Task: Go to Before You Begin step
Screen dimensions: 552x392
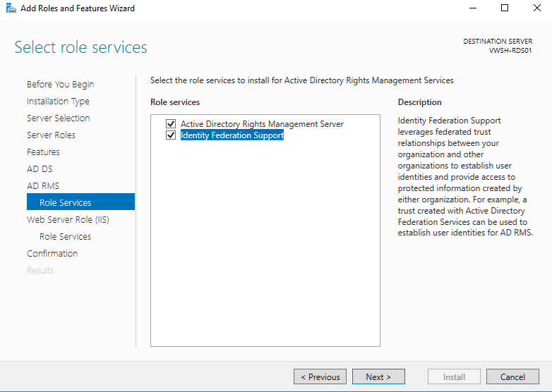Action: [x=61, y=85]
